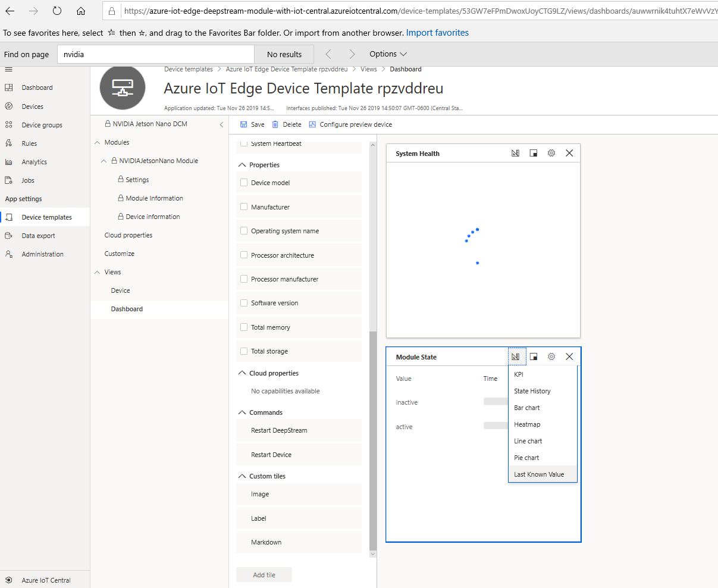This screenshot has height=588, width=718.
Task: Click the Delete trash icon
Action: click(x=275, y=124)
